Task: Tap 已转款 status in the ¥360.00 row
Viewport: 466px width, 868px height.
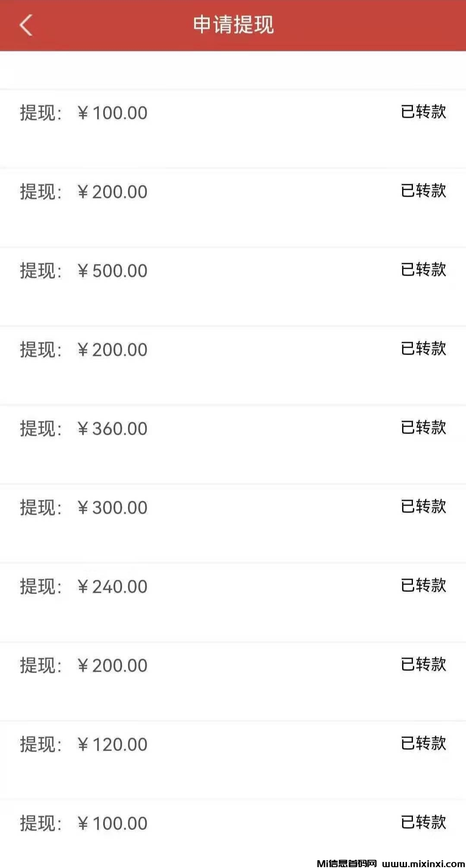Action: [x=423, y=428]
